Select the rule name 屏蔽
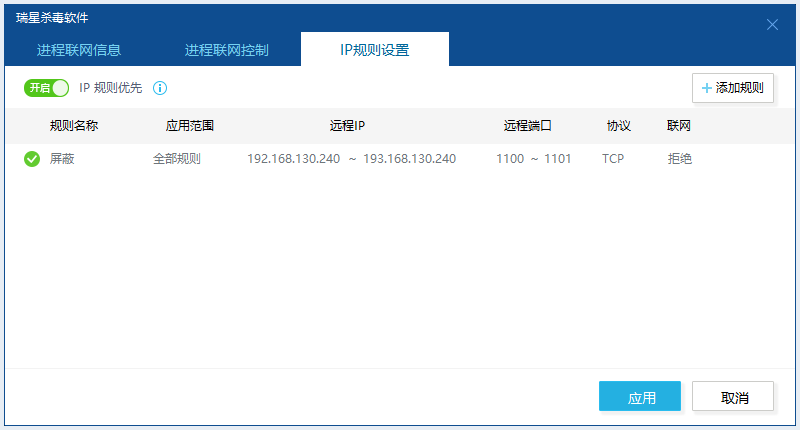The height and width of the screenshot is (430, 800). tap(62, 159)
